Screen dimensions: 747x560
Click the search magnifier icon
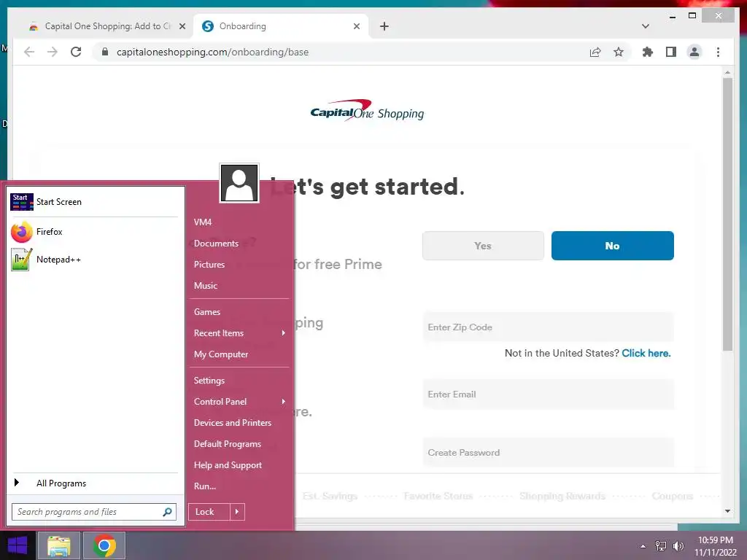167,512
